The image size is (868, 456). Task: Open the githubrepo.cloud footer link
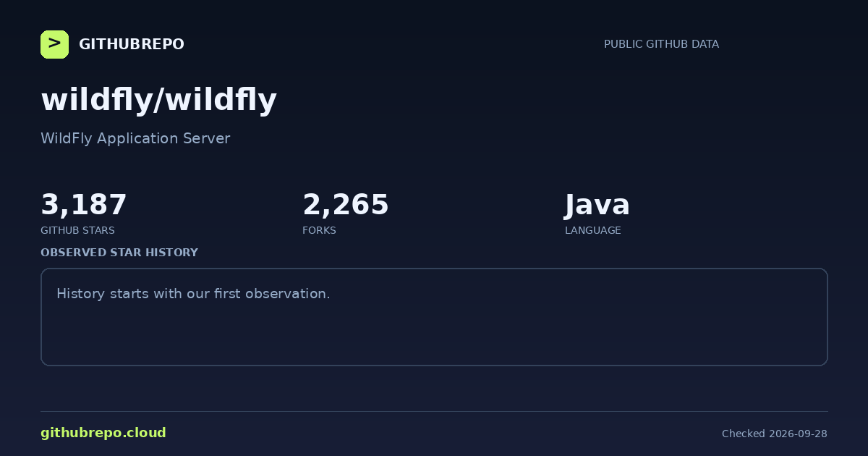coord(103,433)
